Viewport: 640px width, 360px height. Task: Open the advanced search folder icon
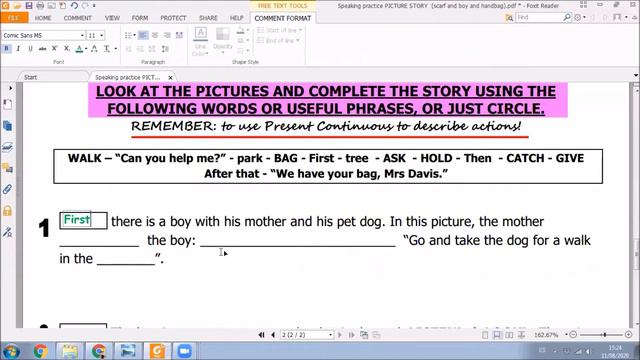[509, 18]
